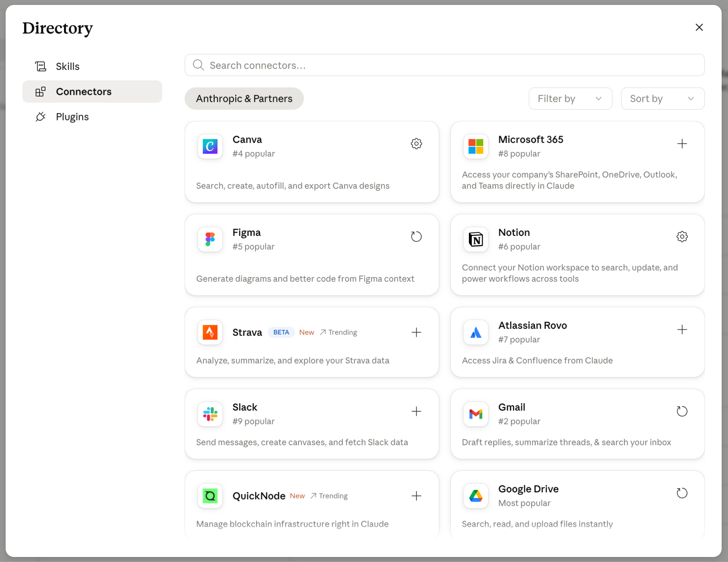Click the Figma reconnect refresh icon
Image resolution: width=728 pixels, height=562 pixels.
(x=416, y=237)
